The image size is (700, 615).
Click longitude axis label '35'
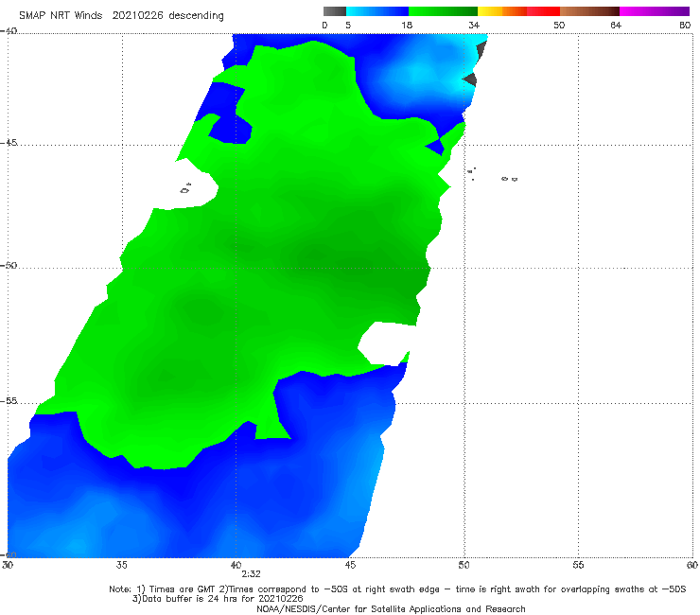click(x=121, y=565)
